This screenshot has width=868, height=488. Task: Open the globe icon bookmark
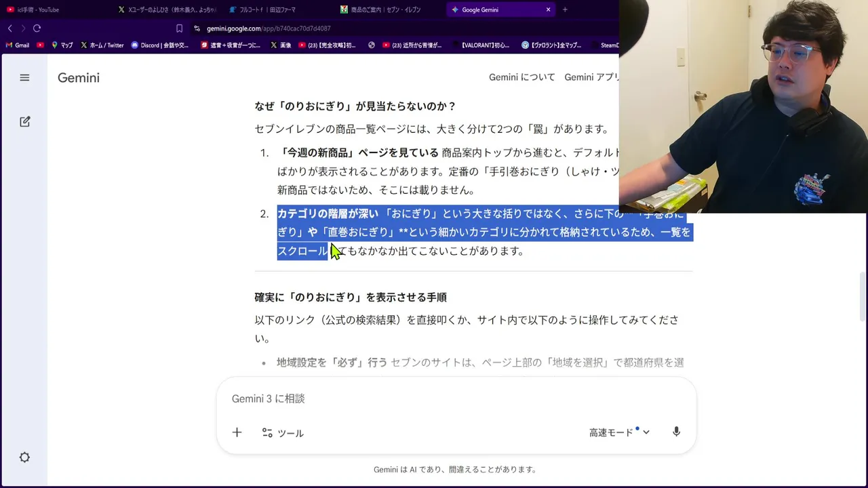[x=372, y=45]
